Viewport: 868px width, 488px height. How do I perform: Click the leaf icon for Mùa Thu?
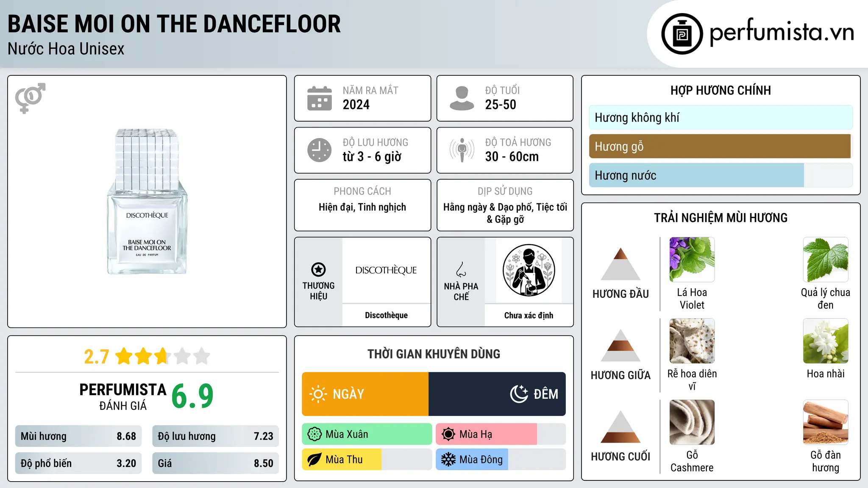click(x=314, y=460)
